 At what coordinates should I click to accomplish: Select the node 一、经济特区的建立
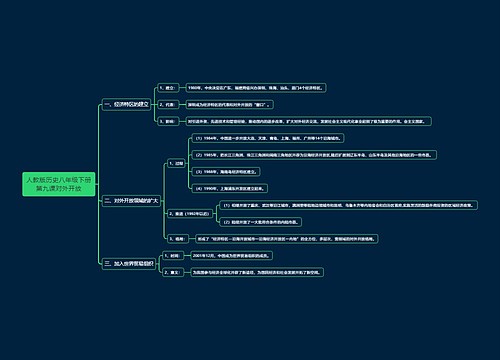(x=126, y=104)
